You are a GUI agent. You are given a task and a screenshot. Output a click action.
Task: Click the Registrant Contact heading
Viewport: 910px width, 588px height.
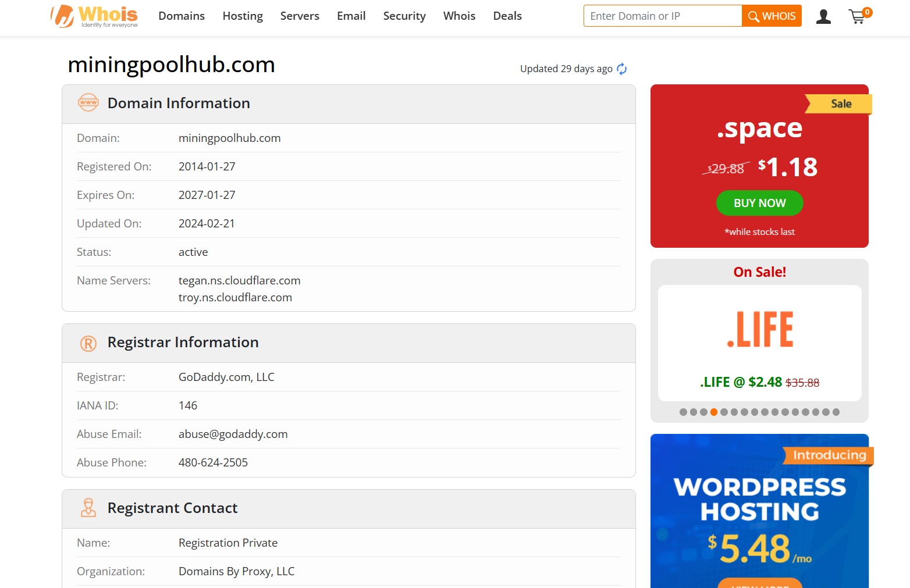[x=173, y=508]
